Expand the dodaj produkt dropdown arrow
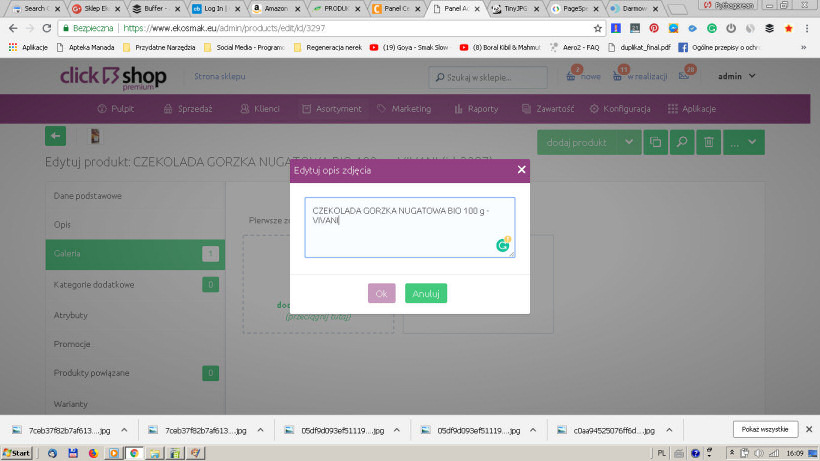The image size is (820, 461). pyautogui.click(x=629, y=142)
